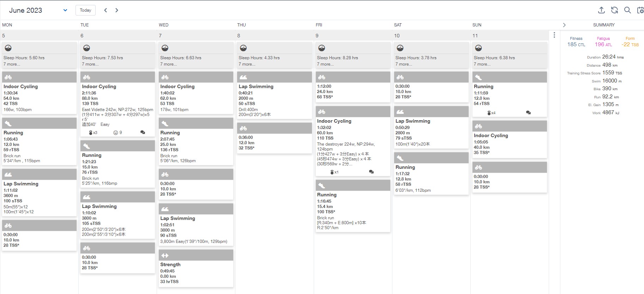Select the SUMMARY column header
Viewport: 644px width, 294px height.
click(604, 25)
